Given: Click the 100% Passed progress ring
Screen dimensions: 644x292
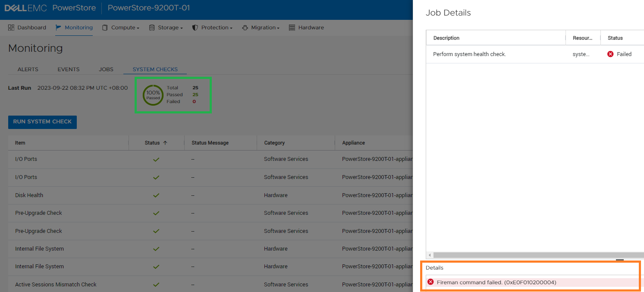Looking at the screenshot, I should (x=153, y=95).
